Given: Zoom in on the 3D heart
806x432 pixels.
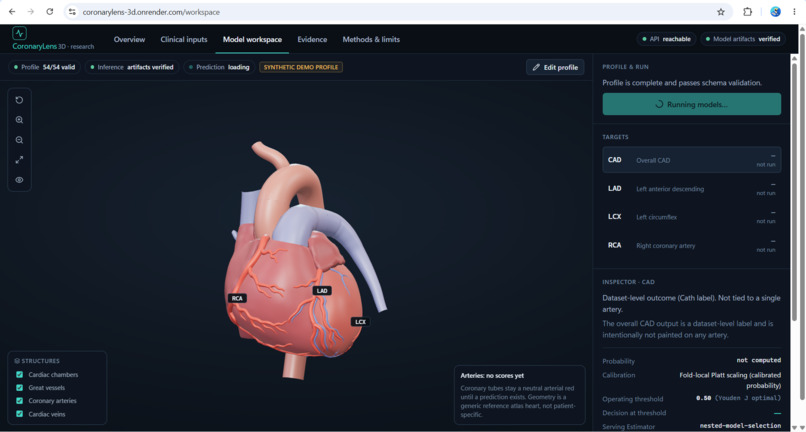Looking at the screenshot, I should click(x=19, y=120).
